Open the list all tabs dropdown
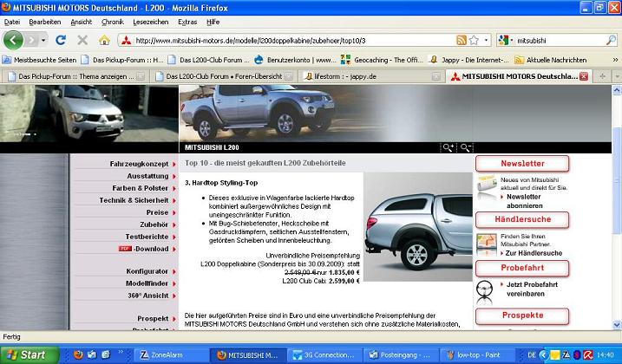Image resolution: width=622 pixels, height=364 pixels. pyautogui.click(x=617, y=76)
